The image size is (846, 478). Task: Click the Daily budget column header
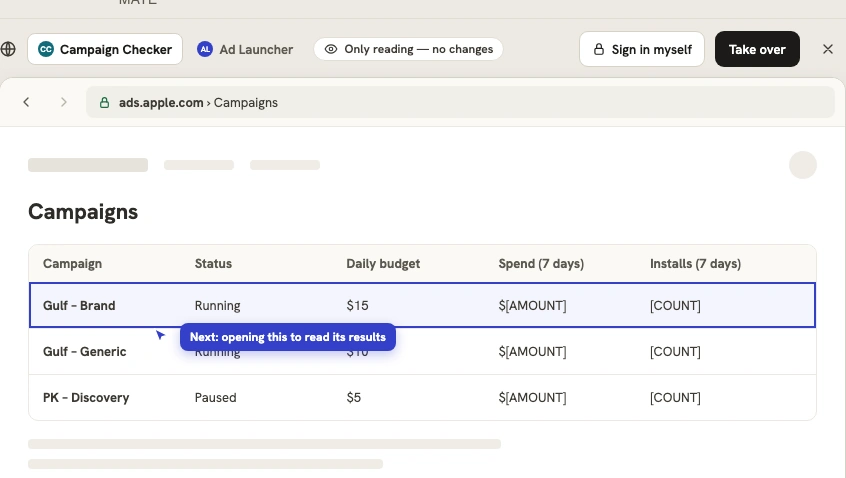pyautogui.click(x=383, y=263)
